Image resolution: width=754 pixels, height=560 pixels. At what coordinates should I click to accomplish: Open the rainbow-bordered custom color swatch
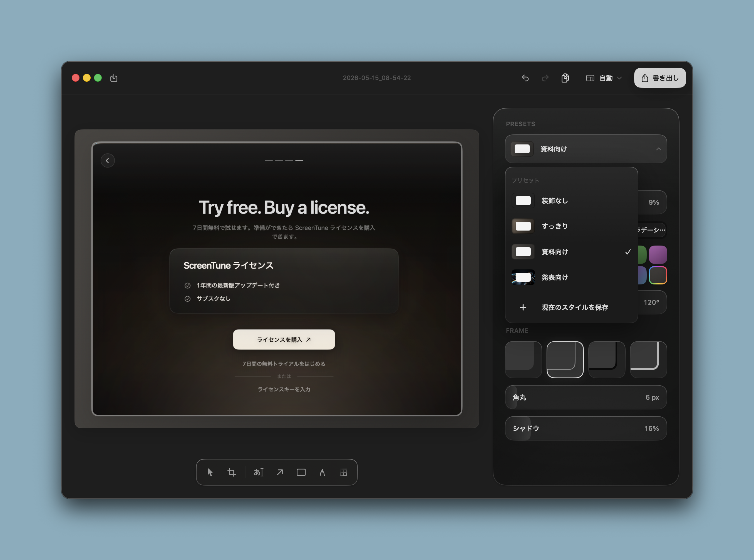[658, 275]
